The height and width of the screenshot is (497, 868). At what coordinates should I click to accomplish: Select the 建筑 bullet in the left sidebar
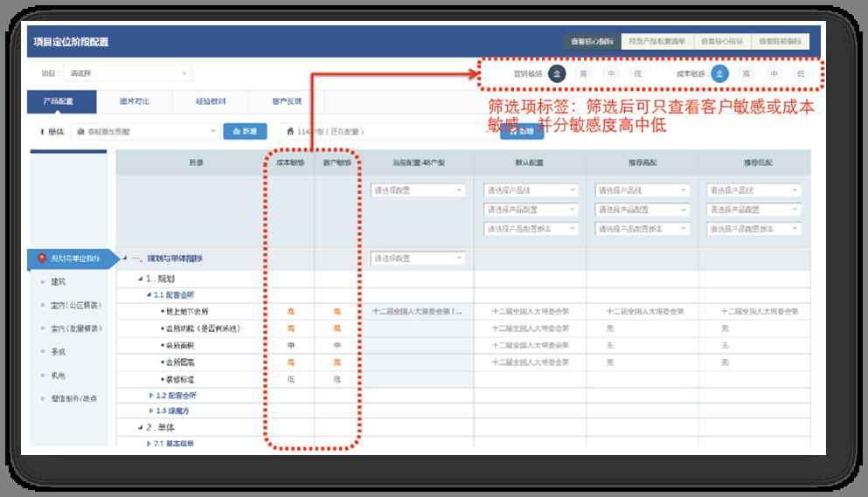tap(43, 282)
